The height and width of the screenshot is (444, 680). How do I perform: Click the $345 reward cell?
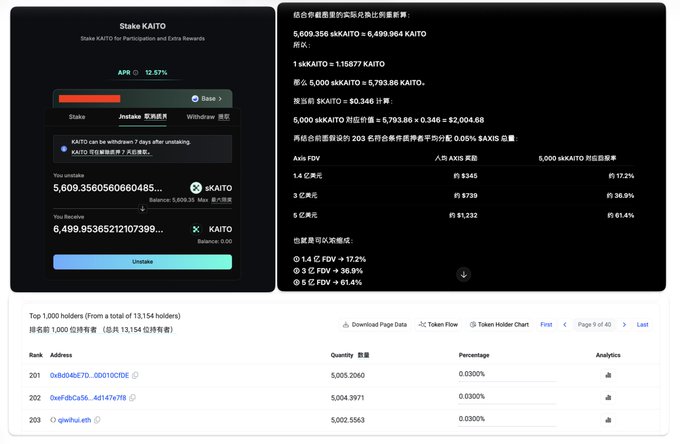click(x=465, y=176)
